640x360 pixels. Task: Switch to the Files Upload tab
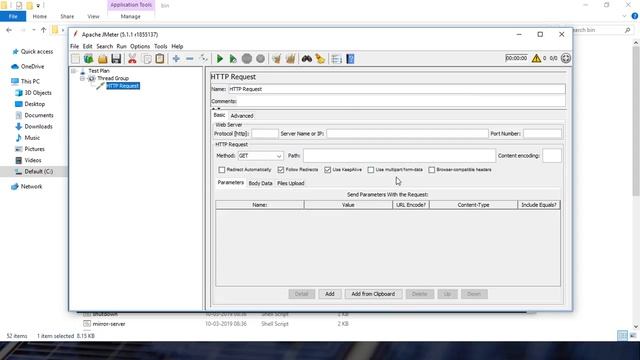pos(291,183)
